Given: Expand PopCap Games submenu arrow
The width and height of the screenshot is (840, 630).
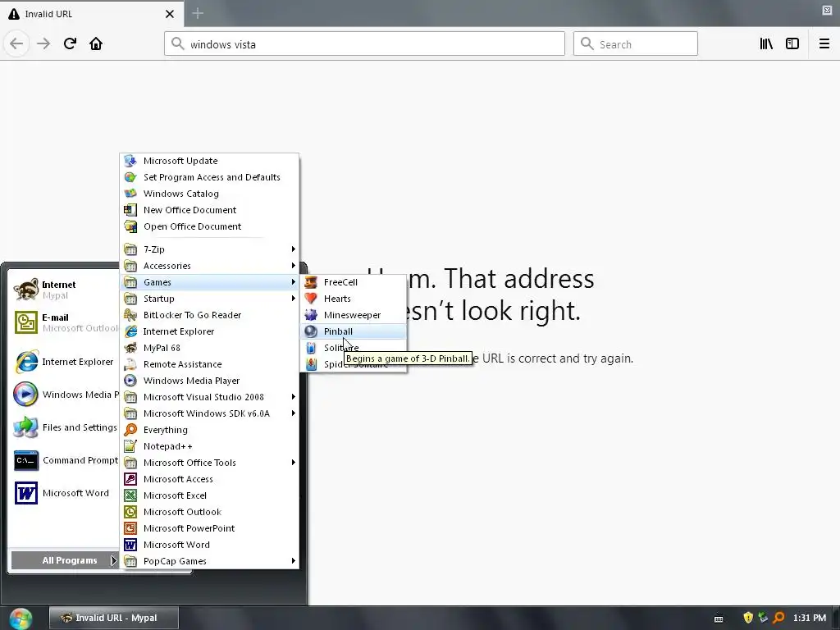Looking at the screenshot, I should 293,561.
